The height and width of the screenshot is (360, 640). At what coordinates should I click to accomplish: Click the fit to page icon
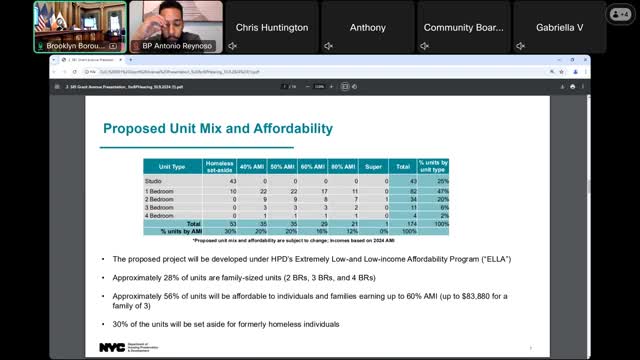tap(345, 87)
